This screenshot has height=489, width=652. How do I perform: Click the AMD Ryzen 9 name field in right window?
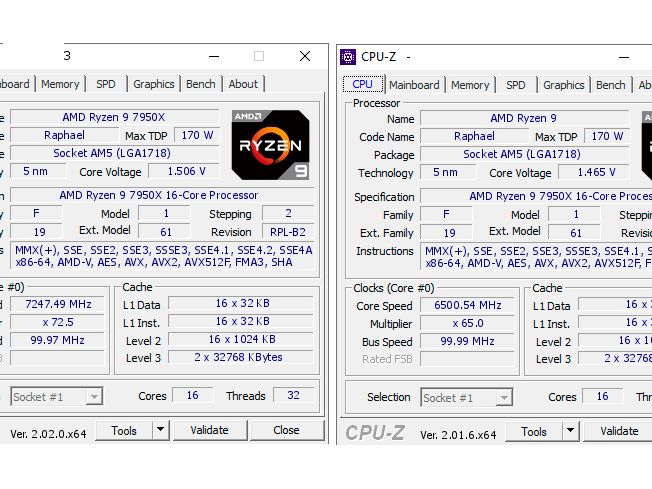point(524,118)
